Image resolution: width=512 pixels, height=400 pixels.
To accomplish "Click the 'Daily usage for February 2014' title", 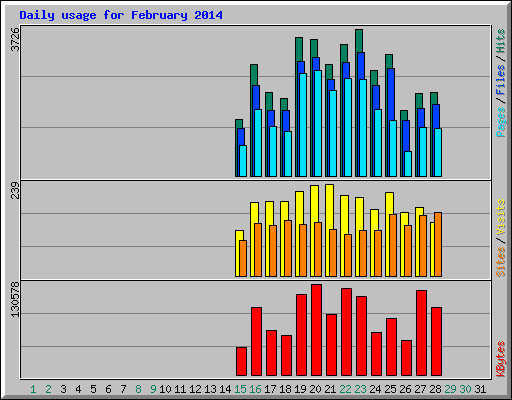I will 121,15.
